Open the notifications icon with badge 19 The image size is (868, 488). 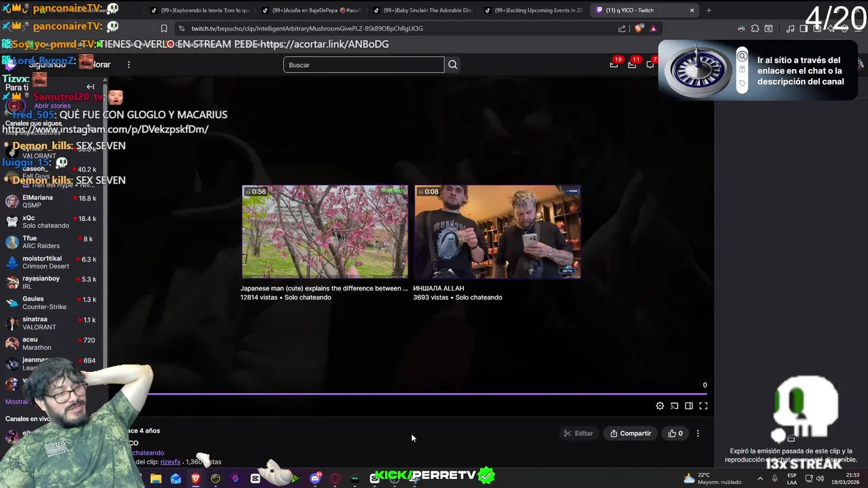tap(614, 64)
